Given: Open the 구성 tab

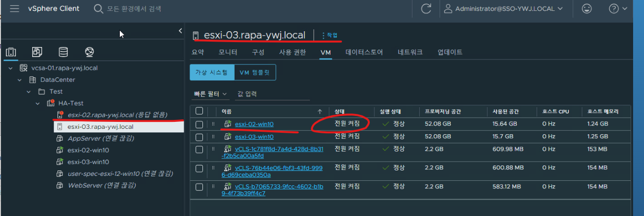Looking at the screenshot, I should pos(258,52).
